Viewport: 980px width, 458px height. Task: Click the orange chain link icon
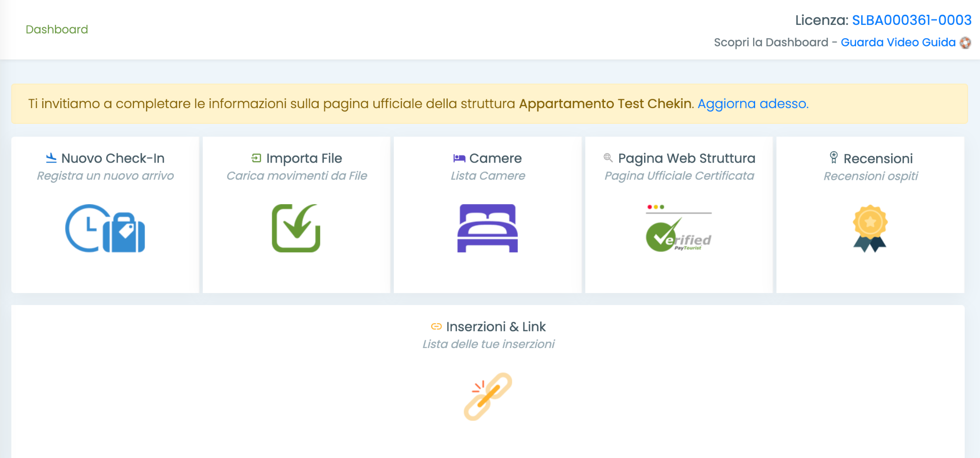(x=488, y=396)
